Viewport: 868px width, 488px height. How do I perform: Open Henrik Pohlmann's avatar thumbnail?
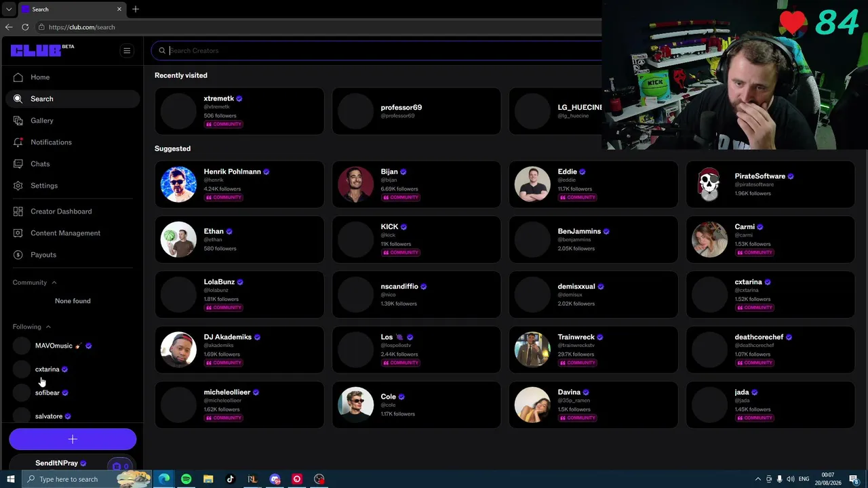click(178, 184)
